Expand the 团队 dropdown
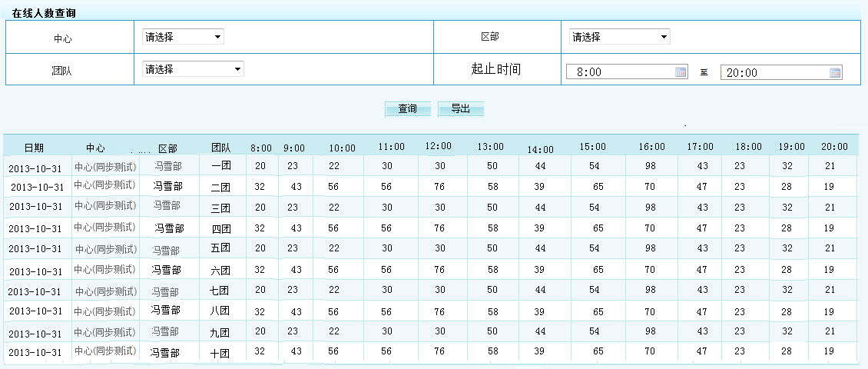Image resolution: width=868 pixels, height=369 pixels. coord(193,69)
